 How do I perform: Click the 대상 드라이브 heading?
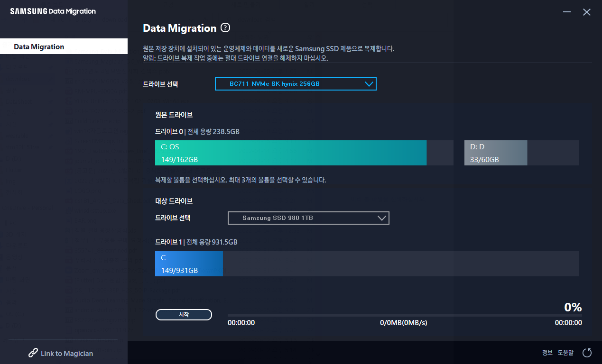[174, 201]
